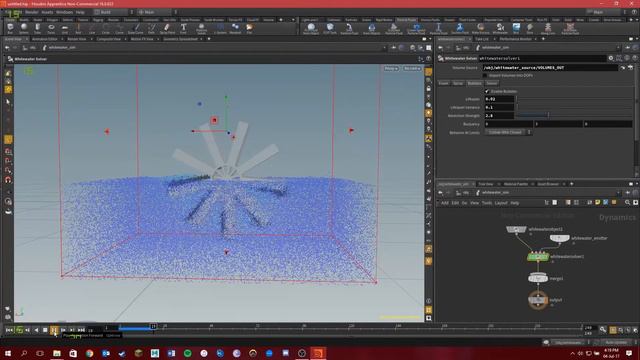This screenshot has width=640, height=360.
Task: Click the merge1 node in network
Action: point(538,278)
